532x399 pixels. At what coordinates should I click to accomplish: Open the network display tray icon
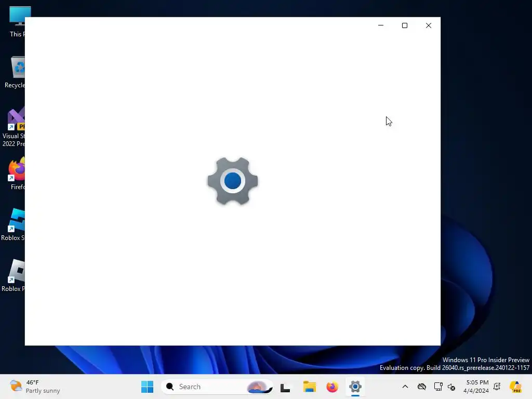click(x=438, y=387)
